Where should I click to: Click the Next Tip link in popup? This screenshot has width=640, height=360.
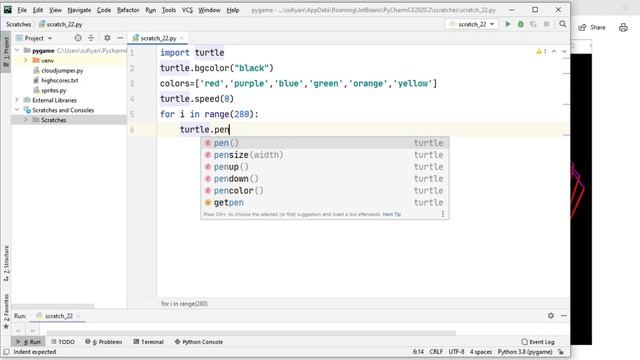click(392, 214)
